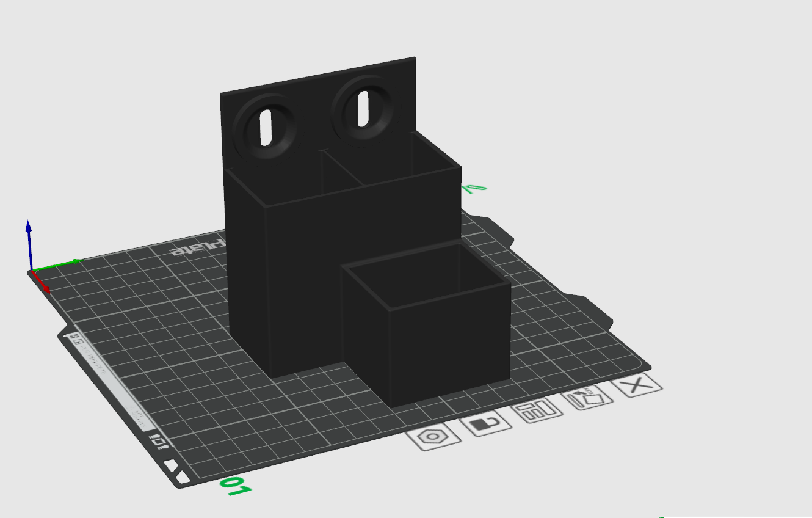Viewport: 812px width, 518px height.
Task: Toggle the plate lock icon
Action: (485, 423)
